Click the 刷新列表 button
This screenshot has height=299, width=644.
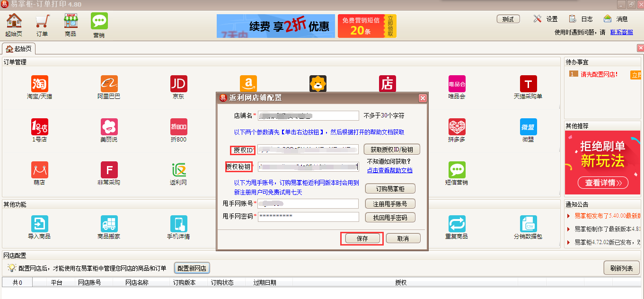[x=621, y=268]
